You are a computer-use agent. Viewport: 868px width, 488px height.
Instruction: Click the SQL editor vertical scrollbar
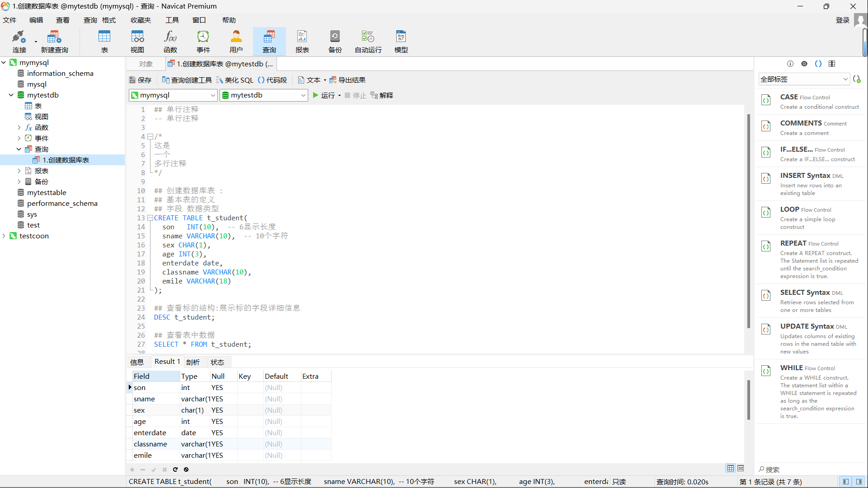click(749, 220)
